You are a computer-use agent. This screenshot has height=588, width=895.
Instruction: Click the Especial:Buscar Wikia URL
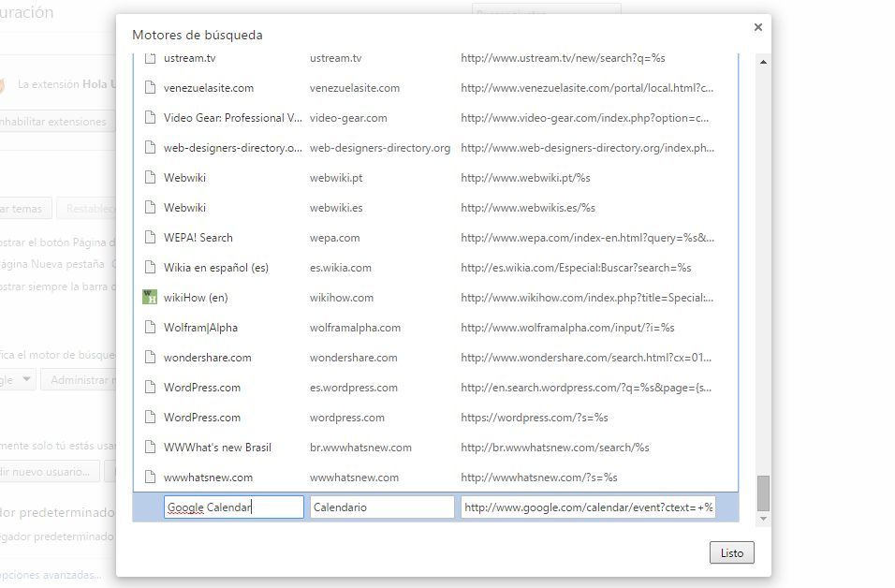coord(577,267)
